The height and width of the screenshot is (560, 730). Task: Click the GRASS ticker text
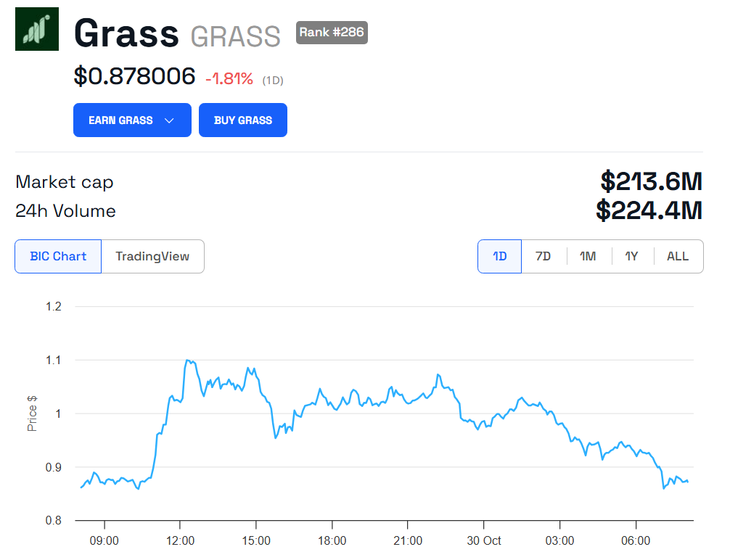pyautogui.click(x=236, y=33)
